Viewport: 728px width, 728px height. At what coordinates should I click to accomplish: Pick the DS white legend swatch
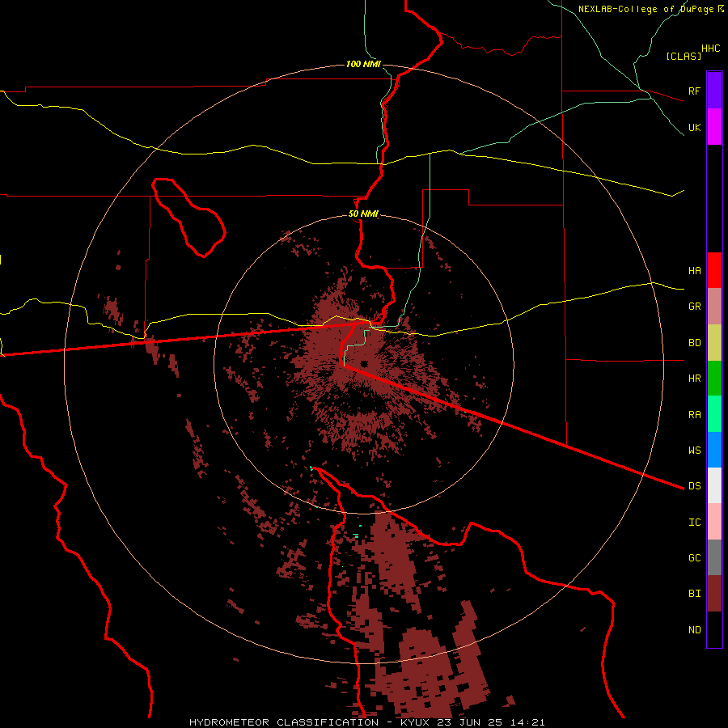[x=714, y=485]
